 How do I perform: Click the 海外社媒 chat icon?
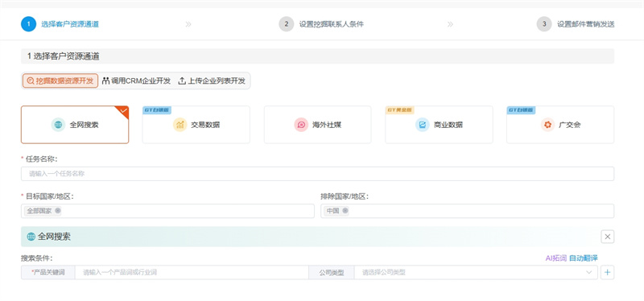click(x=301, y=125)
